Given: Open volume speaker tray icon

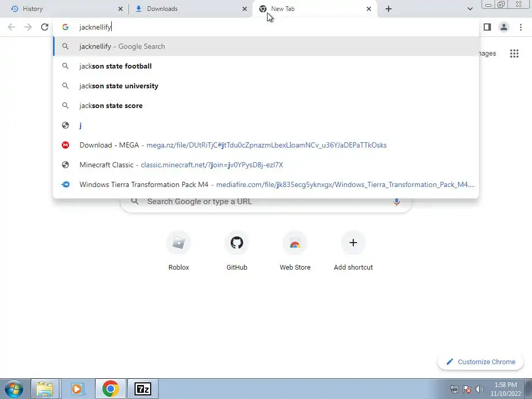Looking at the screenshot, I should (480, 389).
